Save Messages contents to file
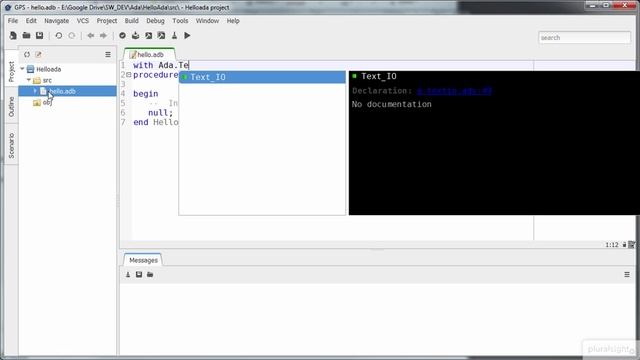 pos(139,274)
